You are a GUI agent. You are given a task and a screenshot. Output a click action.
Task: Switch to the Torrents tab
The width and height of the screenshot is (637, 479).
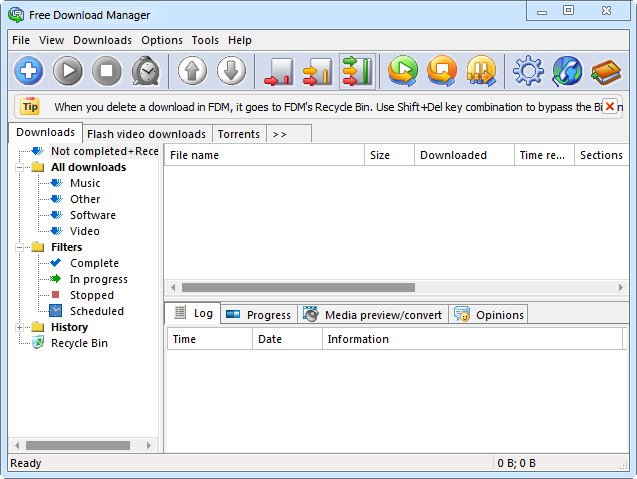239,134
